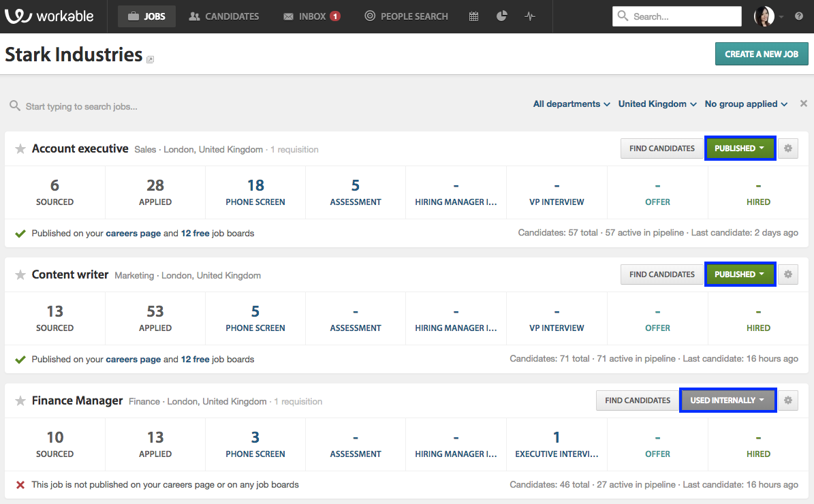
Task: Open Content writer job title
Action: pyautogui.click(x=70, y=274)
